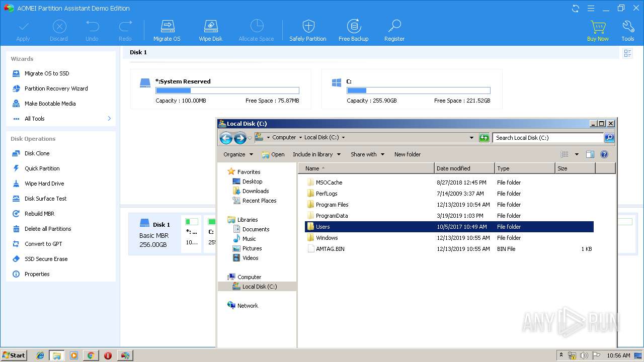This screenshot has height=362, width=644.
Task: Select the System Reserved partition card
Action: 221,89
